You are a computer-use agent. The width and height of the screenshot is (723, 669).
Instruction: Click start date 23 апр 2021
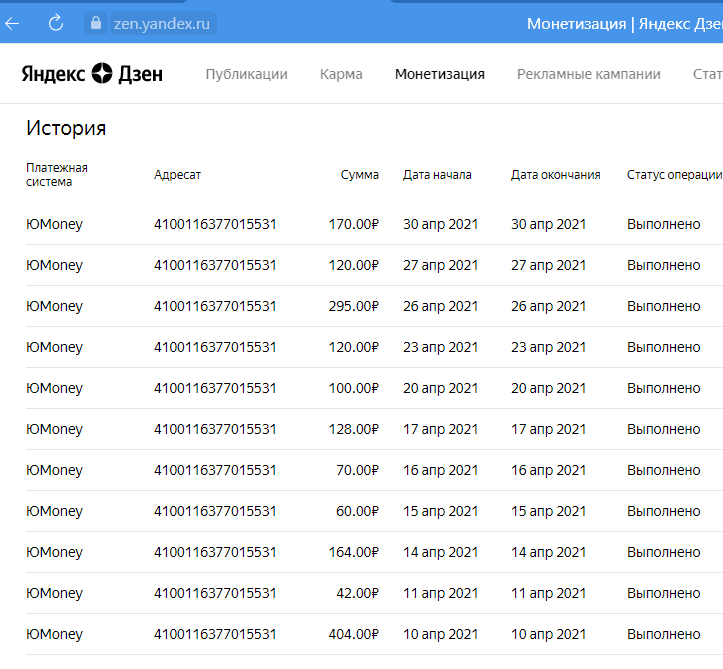click(440, 348)
